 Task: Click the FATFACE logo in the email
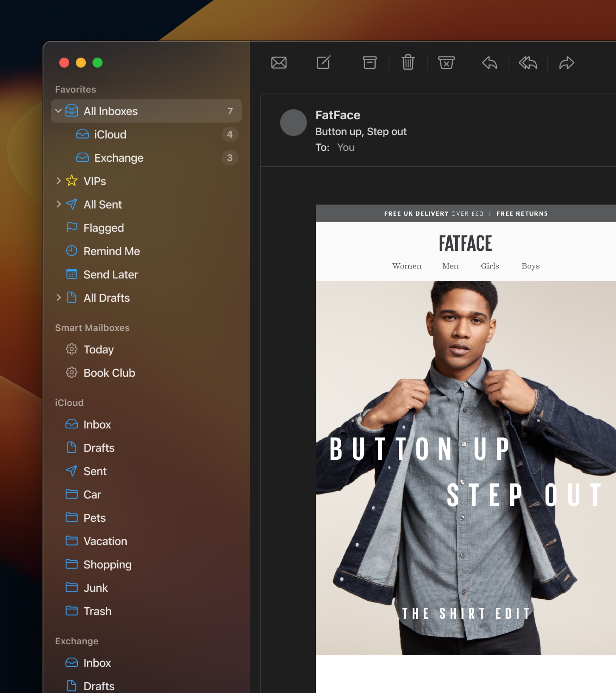[x=465, y=243]
